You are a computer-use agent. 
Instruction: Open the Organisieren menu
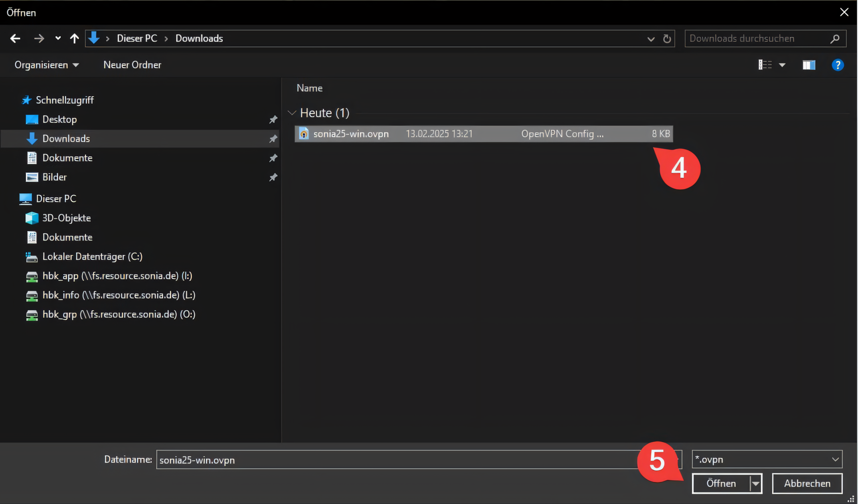(x=47, y=65)
